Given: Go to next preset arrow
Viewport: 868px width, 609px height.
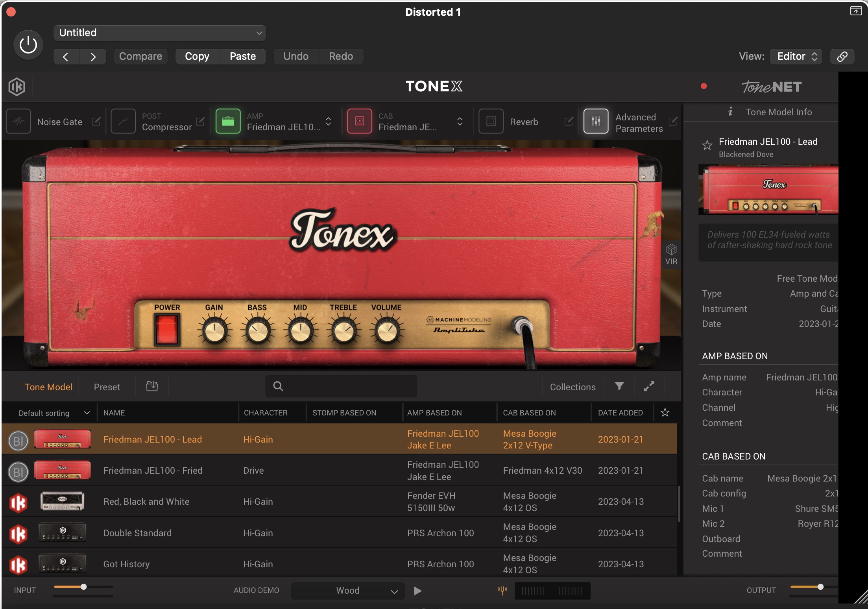Looking at the screenshot, I should click(x=93, y=57).
